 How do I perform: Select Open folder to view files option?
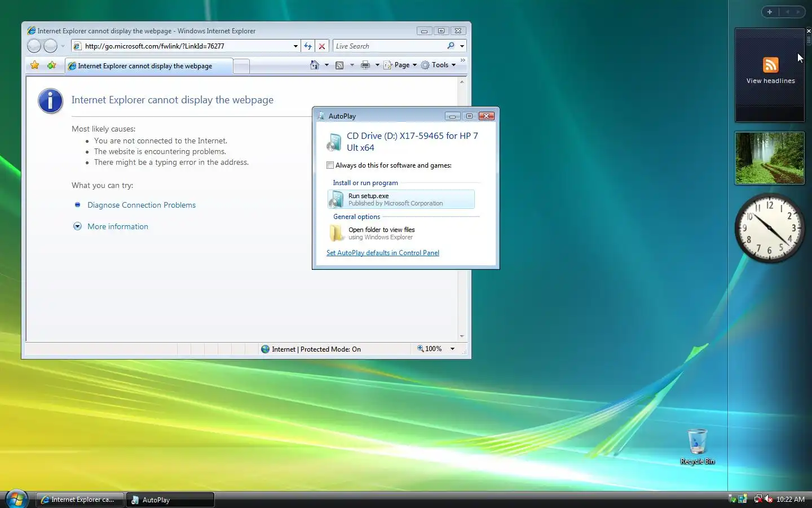click(x=401, y=233)
